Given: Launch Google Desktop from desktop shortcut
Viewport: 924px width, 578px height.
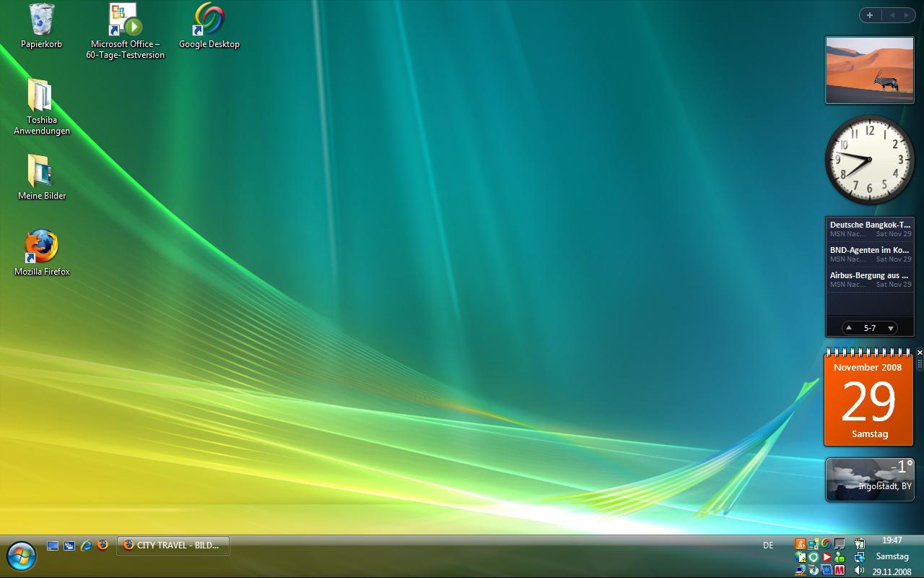Looking at the screenshot, I should tap(209, 20).
